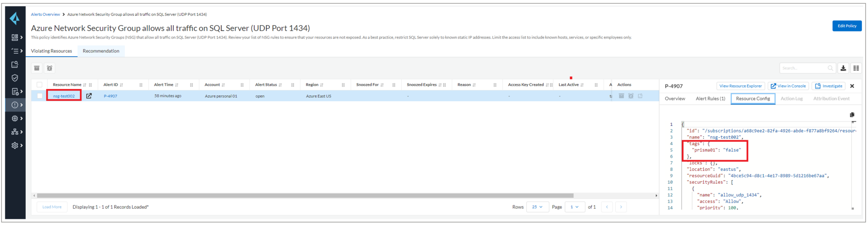This screenshot has width=868, height=225.
Task: Sort by Alert Time column
Action: (177, 85)
